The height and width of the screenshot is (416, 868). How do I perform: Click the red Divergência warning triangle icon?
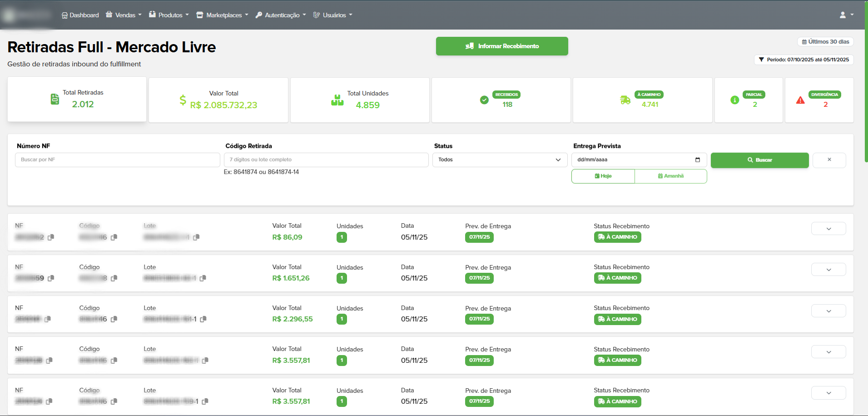point(800,100)
